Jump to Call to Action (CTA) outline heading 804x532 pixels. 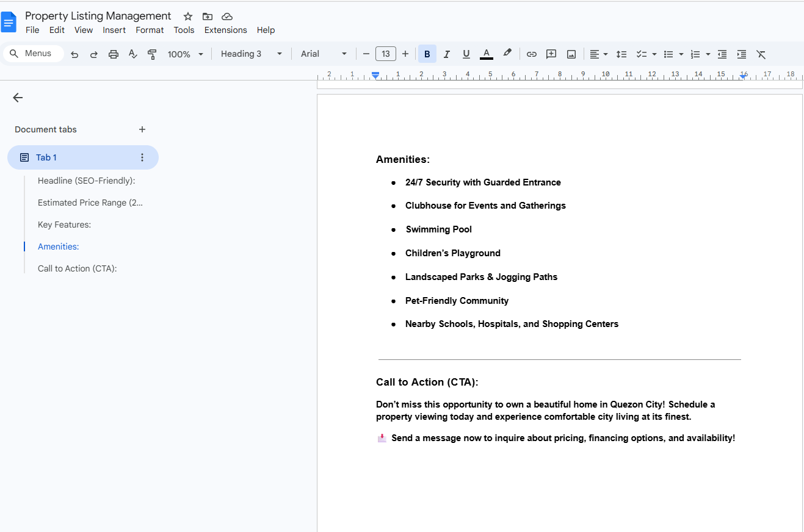click(77, 268)
